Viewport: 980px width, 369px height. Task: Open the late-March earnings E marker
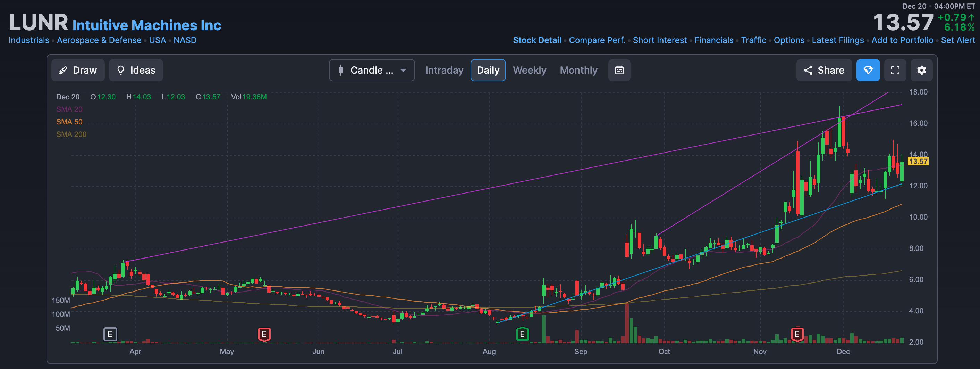coord(110,334)
